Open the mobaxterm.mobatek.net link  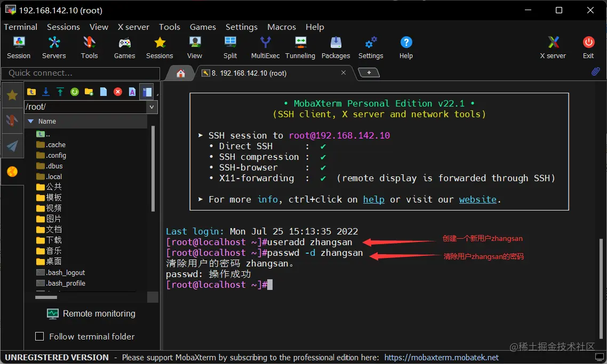click(441, 358)
